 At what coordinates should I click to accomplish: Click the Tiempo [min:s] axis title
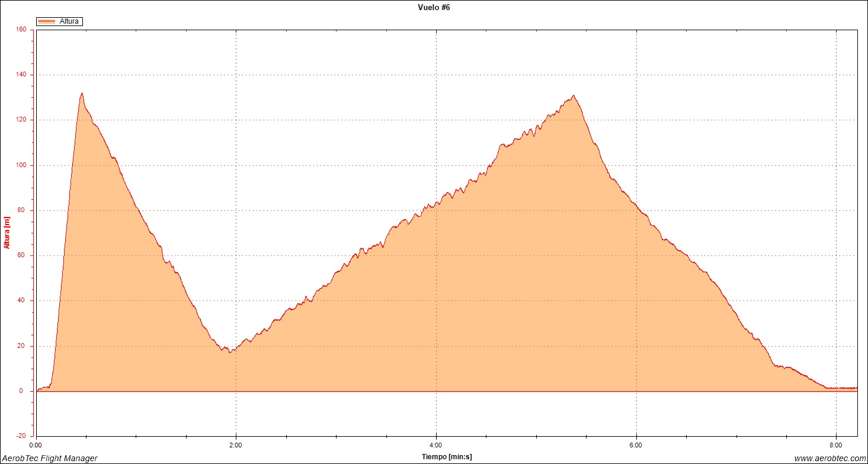(x=447, y=456)
